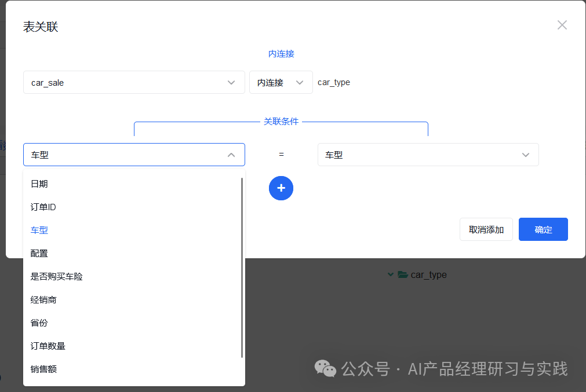Select 订单ID from the dropdown list

[x=43, y=207]
